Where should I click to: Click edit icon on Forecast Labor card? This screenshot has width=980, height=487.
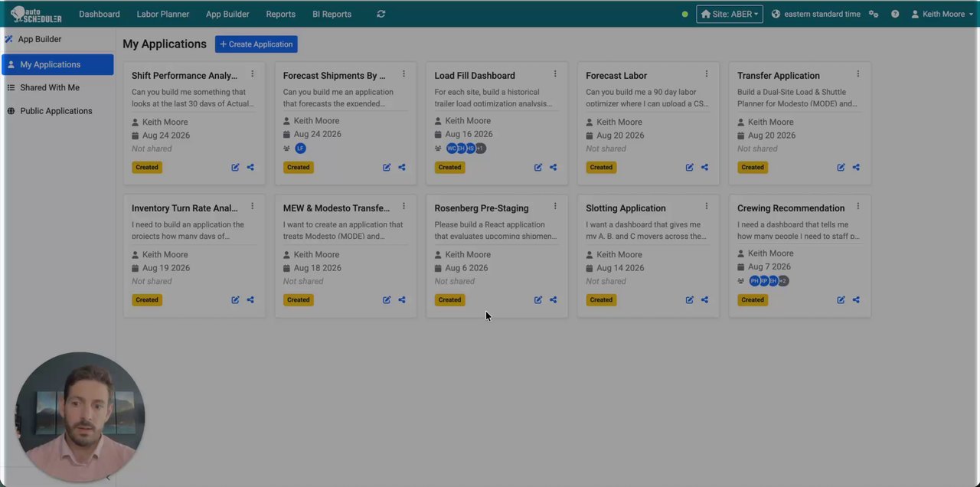(689, 167)
